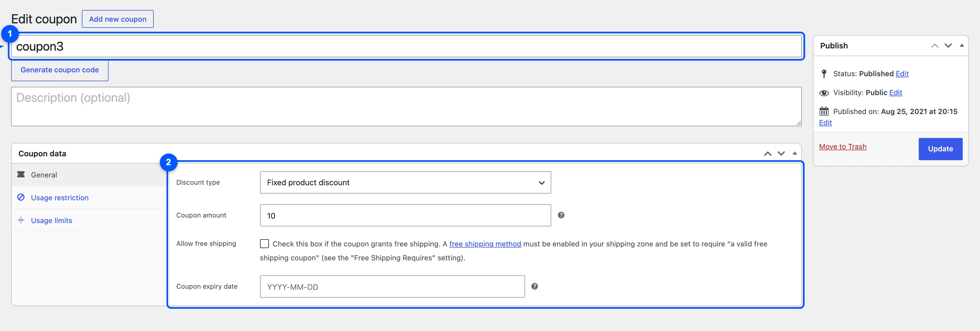The width and height of the screenshot is (980, 331).
Task: Click the General ticket icon
Action: tap(21, 174)
